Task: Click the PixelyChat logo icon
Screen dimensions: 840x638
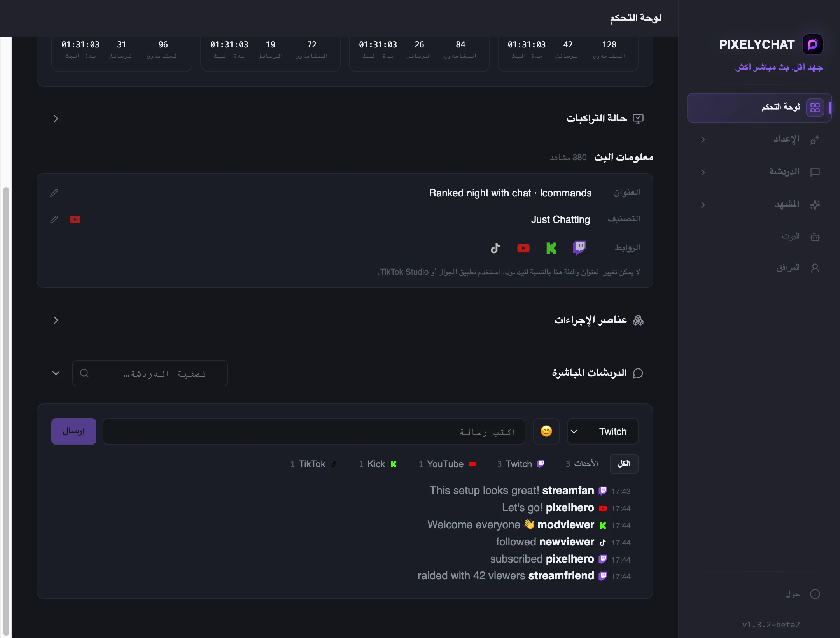Action: point(813,44)
